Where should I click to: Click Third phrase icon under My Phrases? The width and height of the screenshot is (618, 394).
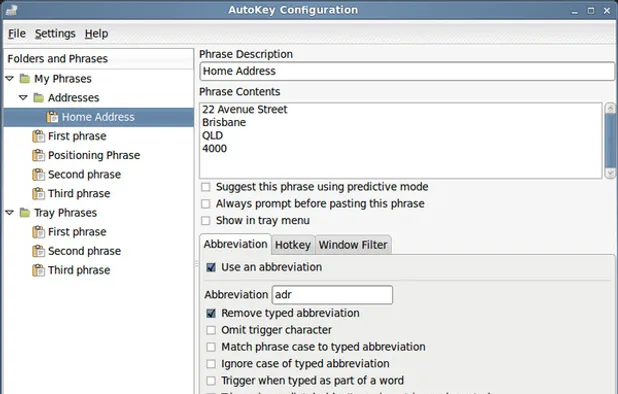pos(38,193)
